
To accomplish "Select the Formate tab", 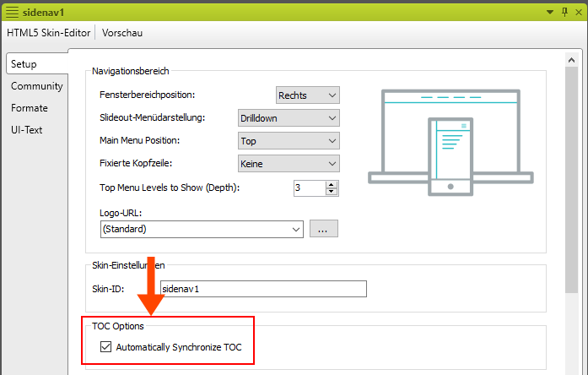I will click(30, 108).
